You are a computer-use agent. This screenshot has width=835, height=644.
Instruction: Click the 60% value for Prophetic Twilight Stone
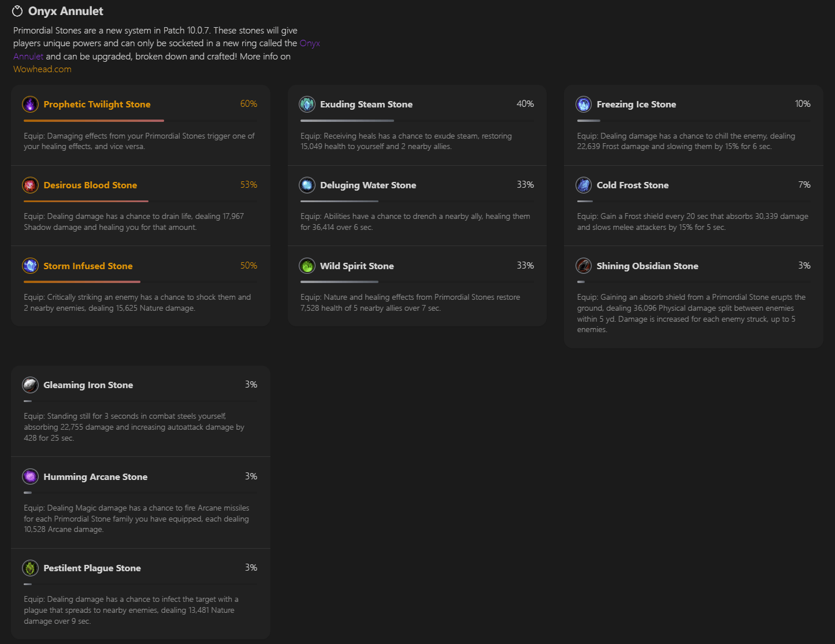[248, 104]
